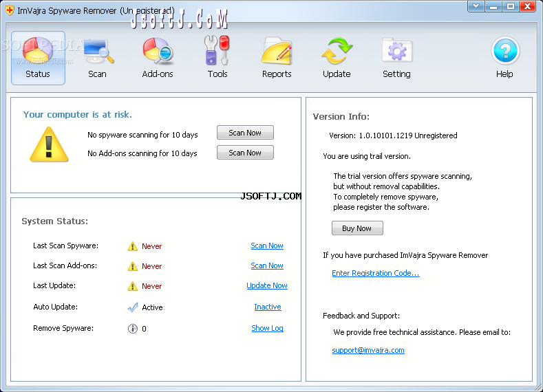Click warning icon beside Last Scan Add-ons
543x392 pixels.
click(133, 266)
